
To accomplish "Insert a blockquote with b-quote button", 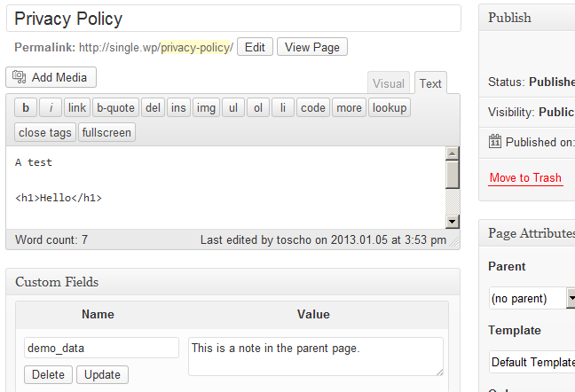I will pos(115,107).
